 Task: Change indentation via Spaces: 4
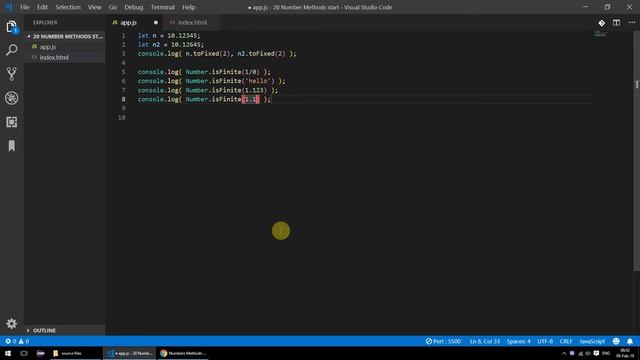pos(518,341)
